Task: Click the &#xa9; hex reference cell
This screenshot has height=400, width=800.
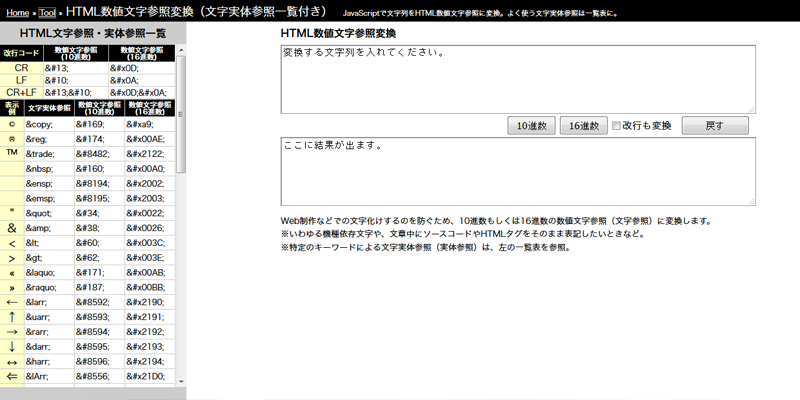Action: (149, 124)
